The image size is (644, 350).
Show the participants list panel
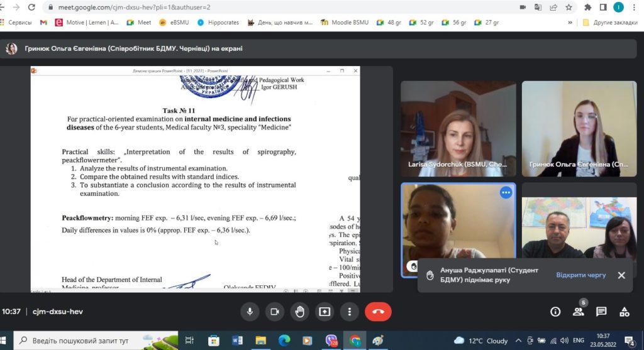point(579,312)
